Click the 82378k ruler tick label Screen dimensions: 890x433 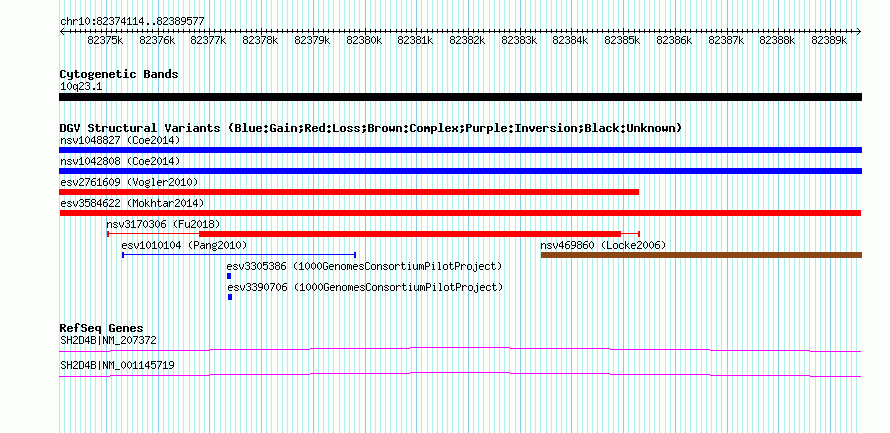260,40
